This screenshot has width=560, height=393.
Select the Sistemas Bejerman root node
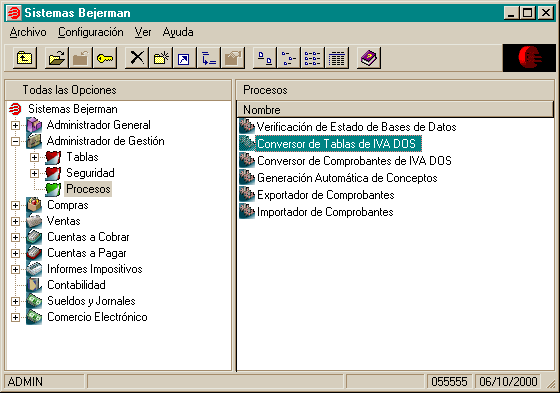73,109
